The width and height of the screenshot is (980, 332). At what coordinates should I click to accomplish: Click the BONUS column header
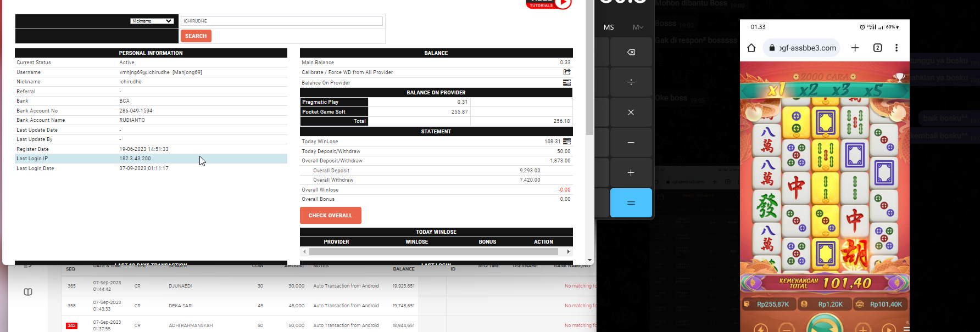[x=487, y=242]
